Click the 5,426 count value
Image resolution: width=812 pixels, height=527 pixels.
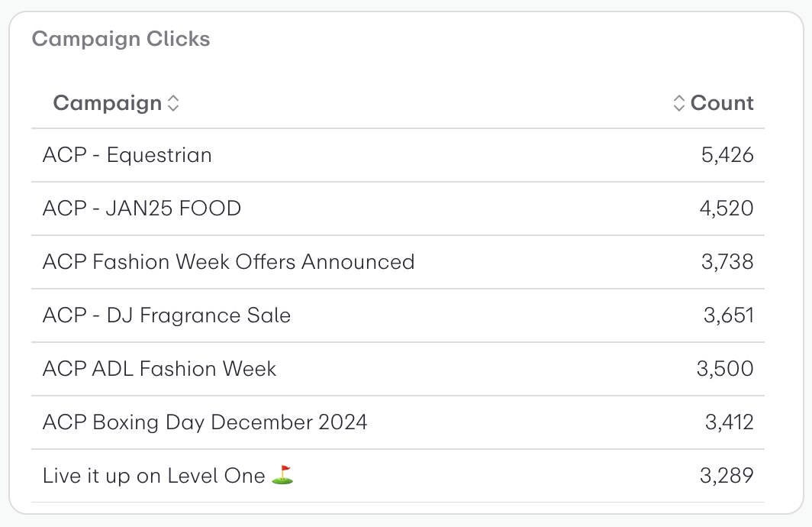[x=727, y=155]
